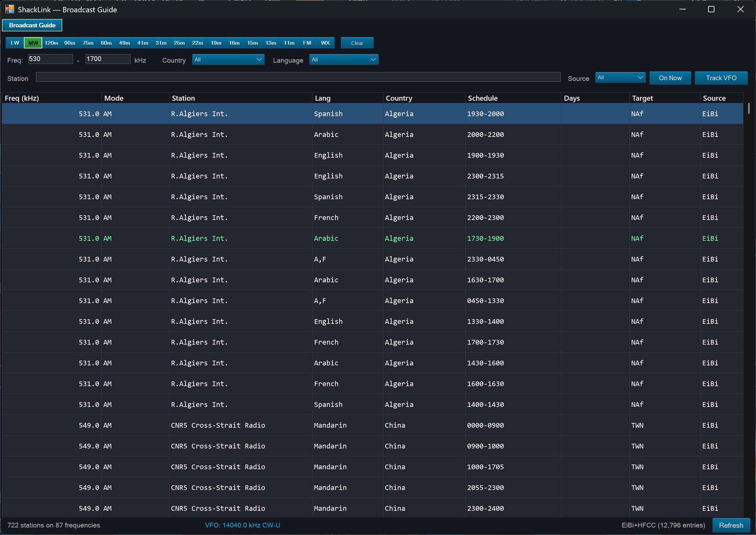Focus the Station search field
The height and width of the screenshot is (535, 756).
(x=298, y=77)
